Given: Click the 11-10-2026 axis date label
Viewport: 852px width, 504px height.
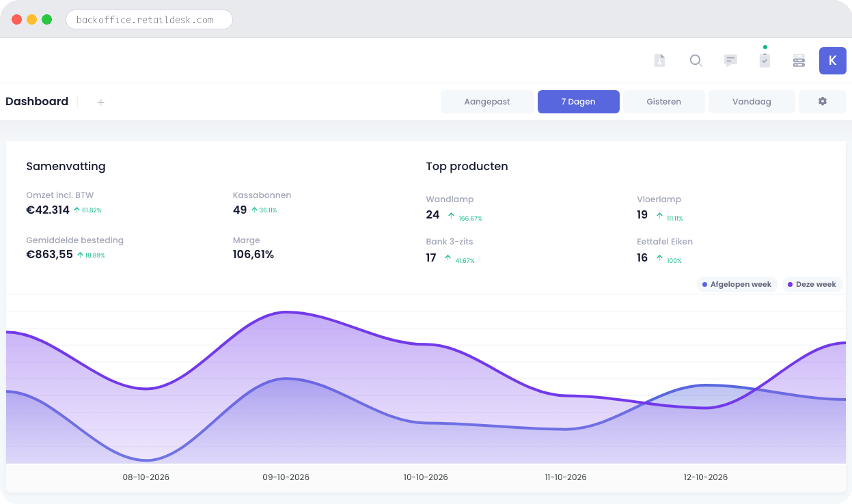Looking at the screenshot, I should tap(566, 477).
